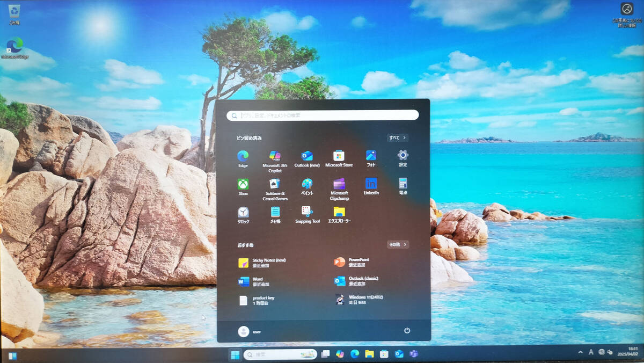Open Edge from pinned apps

243,158
